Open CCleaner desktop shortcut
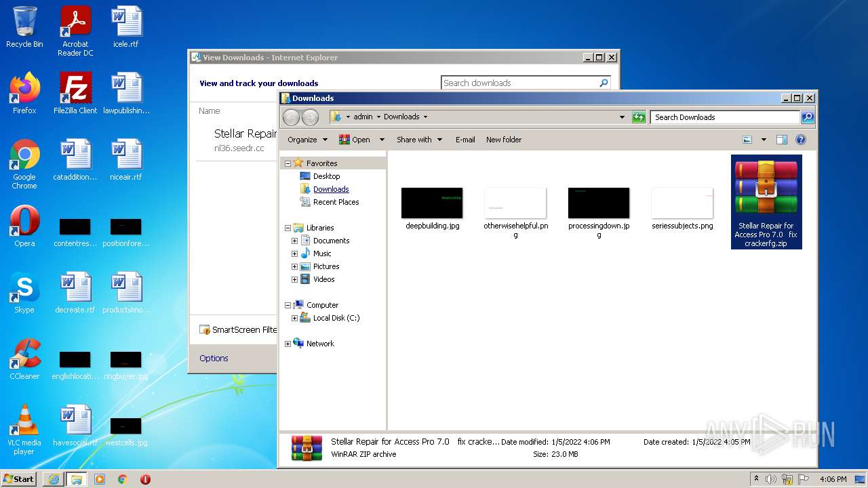Screen dimensions: 868x488 24,359
